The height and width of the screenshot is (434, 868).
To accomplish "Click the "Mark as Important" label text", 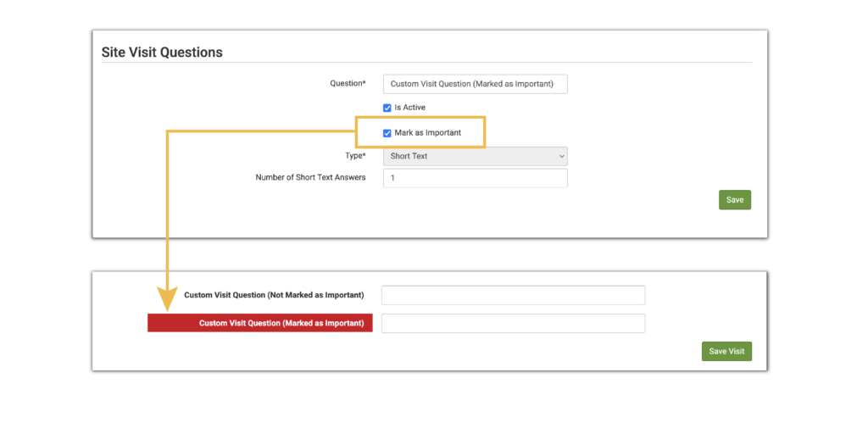I will coord(427,133).
